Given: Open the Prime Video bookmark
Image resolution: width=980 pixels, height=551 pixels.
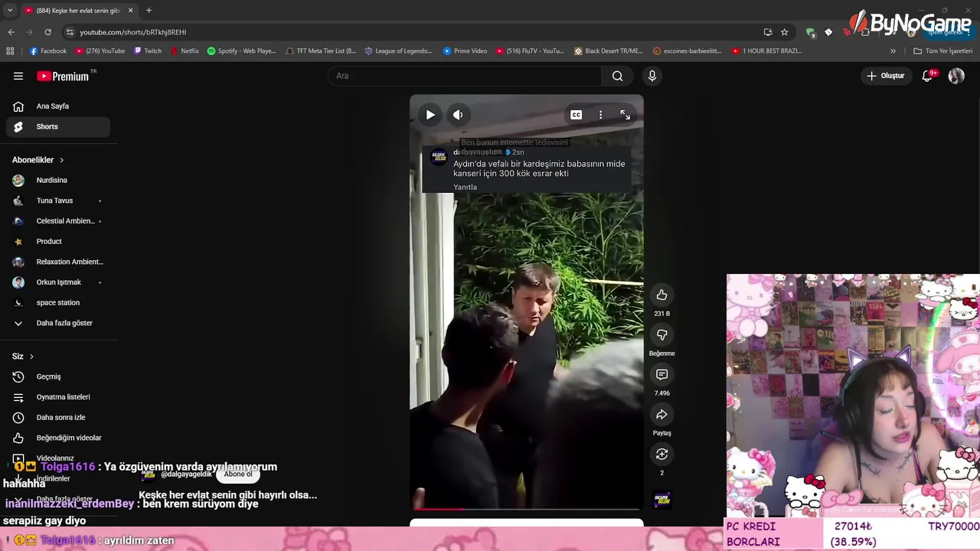Looking at the screenshot, I should (465, 51).
